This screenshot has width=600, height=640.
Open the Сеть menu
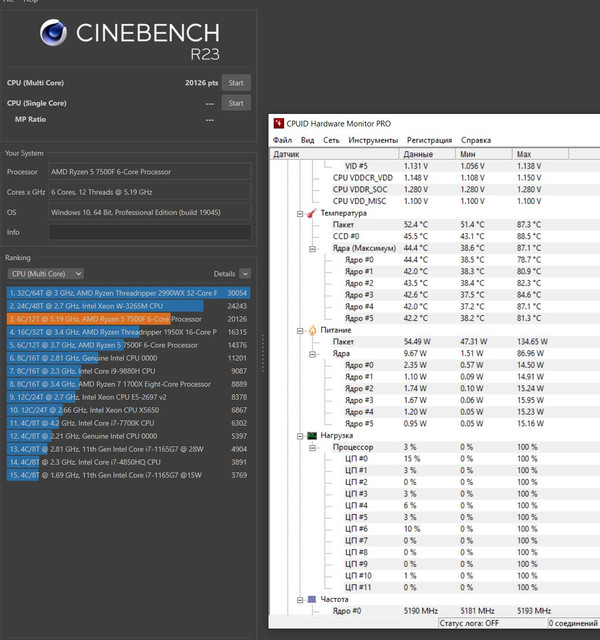[331, 140]
